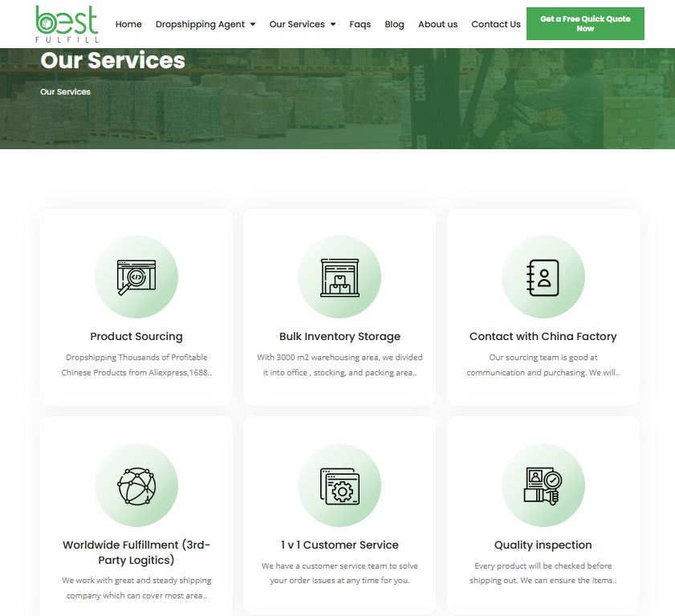Open the Blog page
The image size is (675, 616).
pyautogui.click(x=394, y=25)
